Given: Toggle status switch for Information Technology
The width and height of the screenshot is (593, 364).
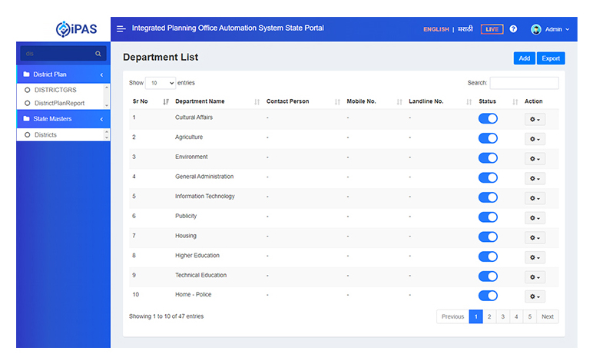Looking at the screenshot, I should click(488, 197).
